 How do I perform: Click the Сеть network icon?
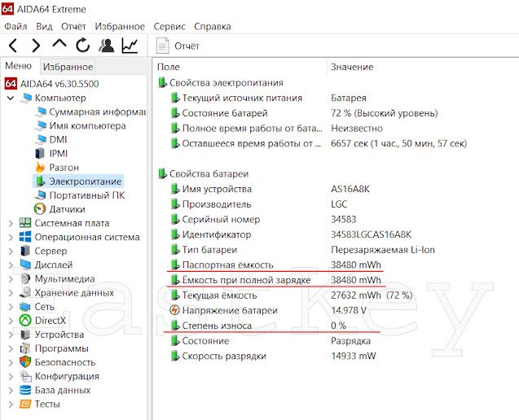click(x=25, y=307)
